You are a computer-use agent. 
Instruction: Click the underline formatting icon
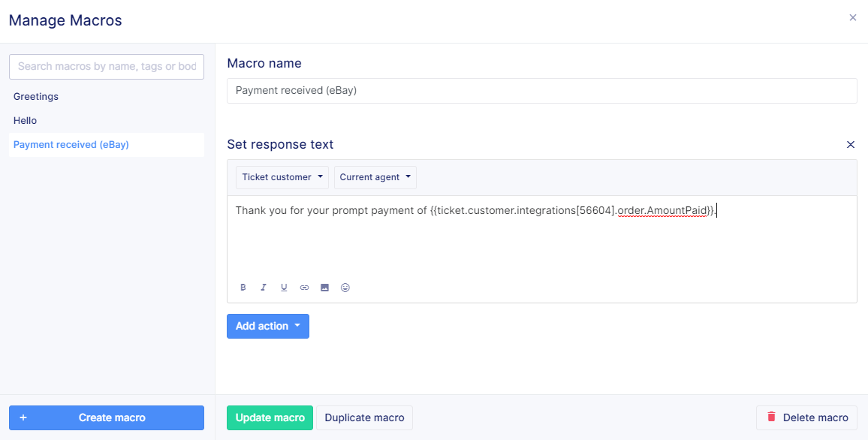click(284, 288)
